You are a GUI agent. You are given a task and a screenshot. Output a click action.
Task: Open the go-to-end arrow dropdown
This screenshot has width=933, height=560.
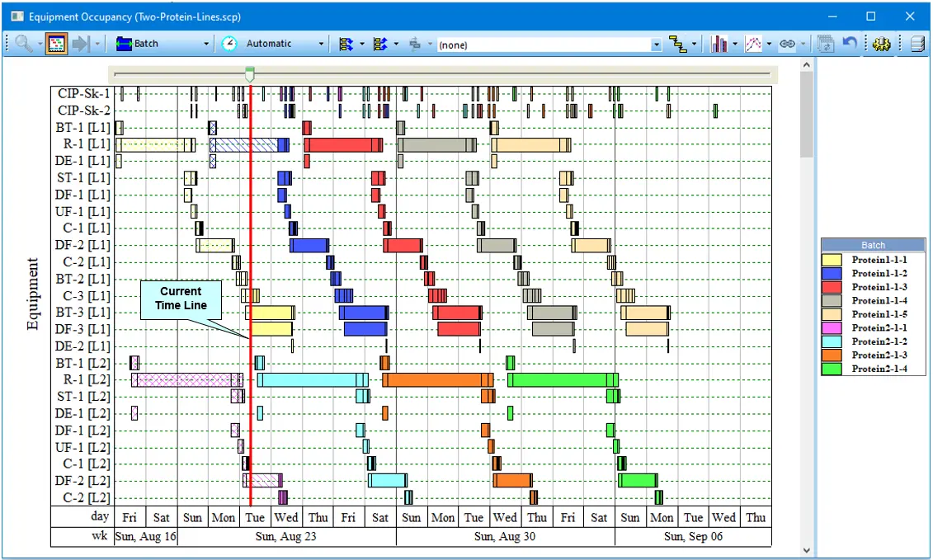click(x=97, y=44)
